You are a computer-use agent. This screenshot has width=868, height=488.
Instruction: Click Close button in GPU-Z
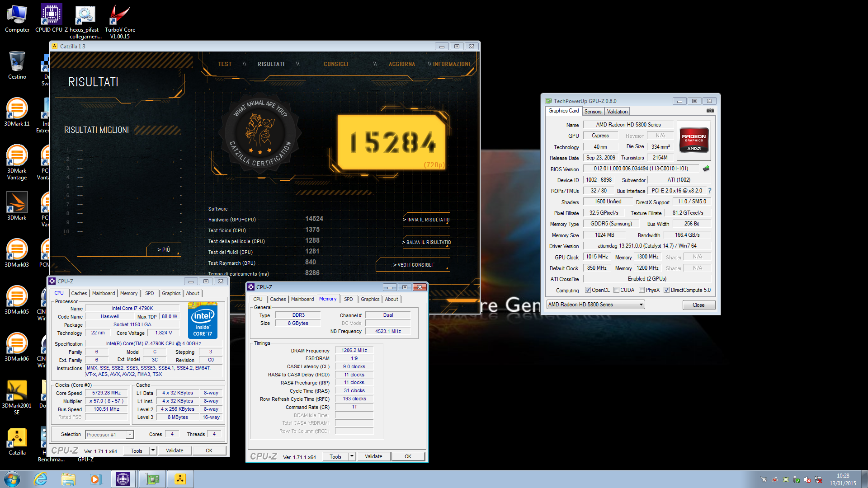pos(698,305)
